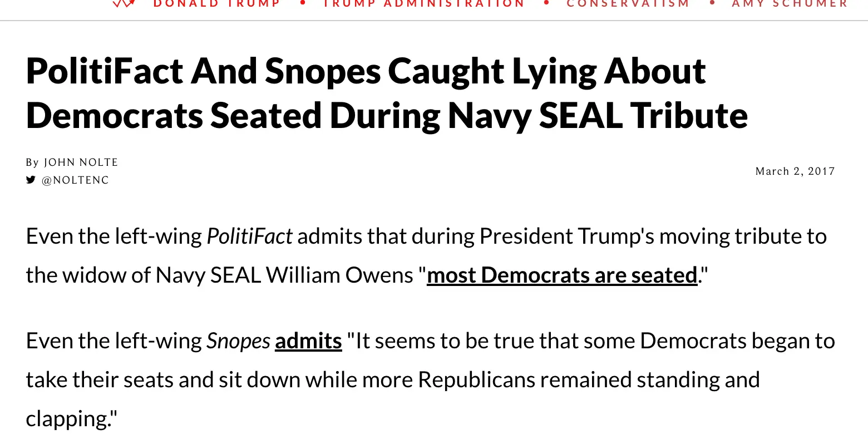This screenshot has width=868, height=434.
Task: Open the Amy Schumer topic tag
Action: coord(790,4)
